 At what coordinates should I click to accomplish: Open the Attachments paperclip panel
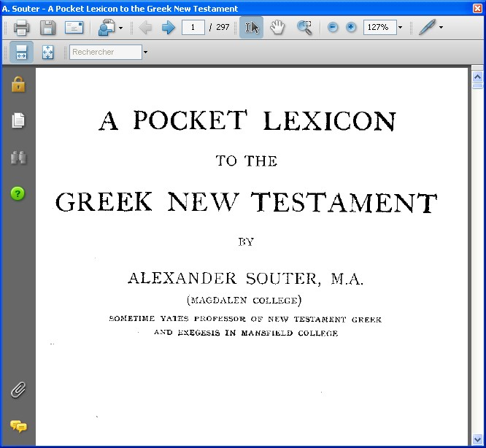pyautogui.click(x=18, y=390)
